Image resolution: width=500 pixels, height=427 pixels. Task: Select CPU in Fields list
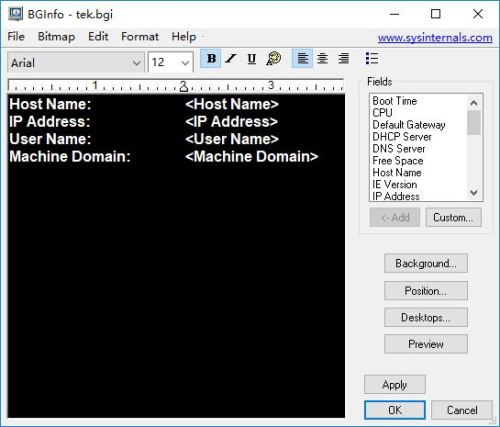pos(382,113)
